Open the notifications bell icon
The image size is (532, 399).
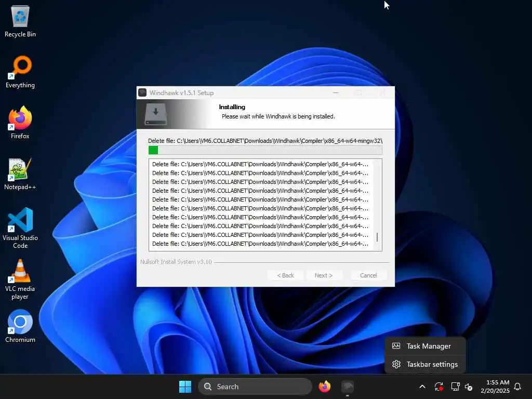517,387
